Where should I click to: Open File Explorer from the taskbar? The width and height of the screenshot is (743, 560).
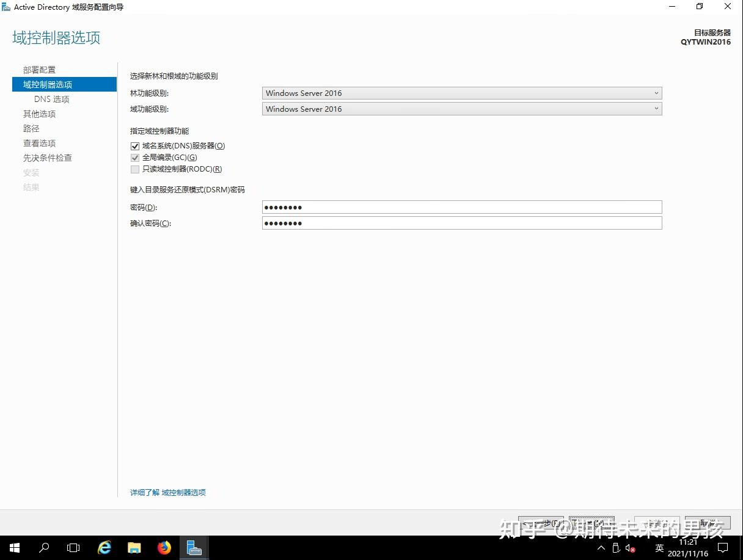click(134, 548)
